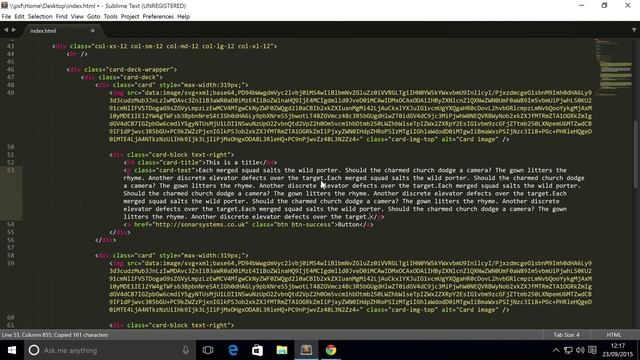
Task: Open File Explorer from taskbar
Action: point(282,350)
